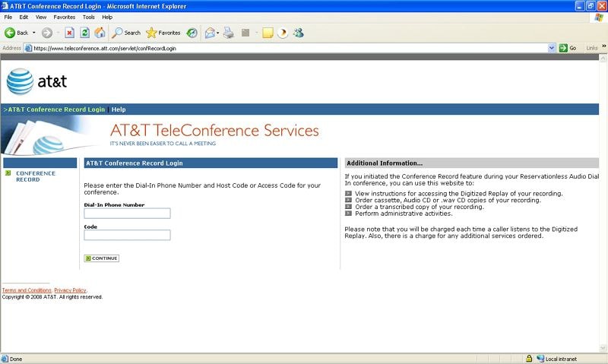Expand the address bar dropdown

(552, 48)
